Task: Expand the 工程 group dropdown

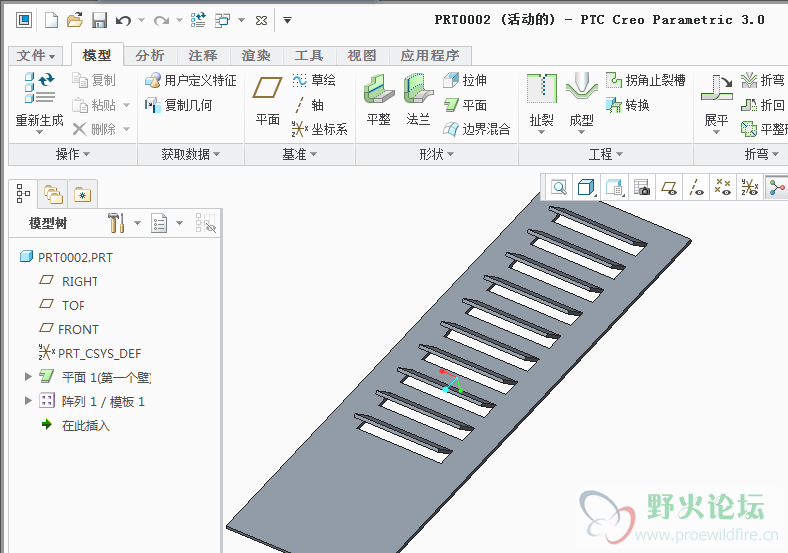Action: point(606,154)
